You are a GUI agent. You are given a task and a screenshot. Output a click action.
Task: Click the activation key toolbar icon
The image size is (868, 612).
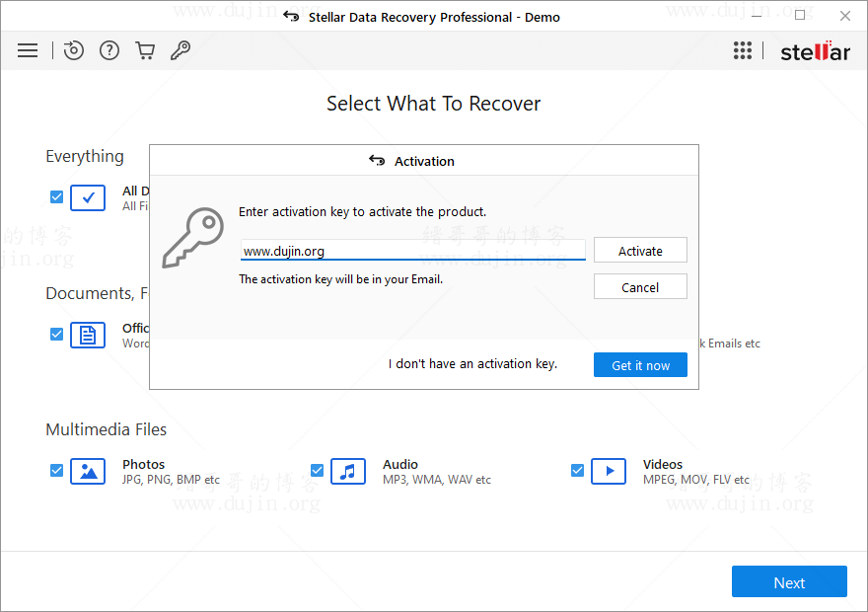click(181, 50)
